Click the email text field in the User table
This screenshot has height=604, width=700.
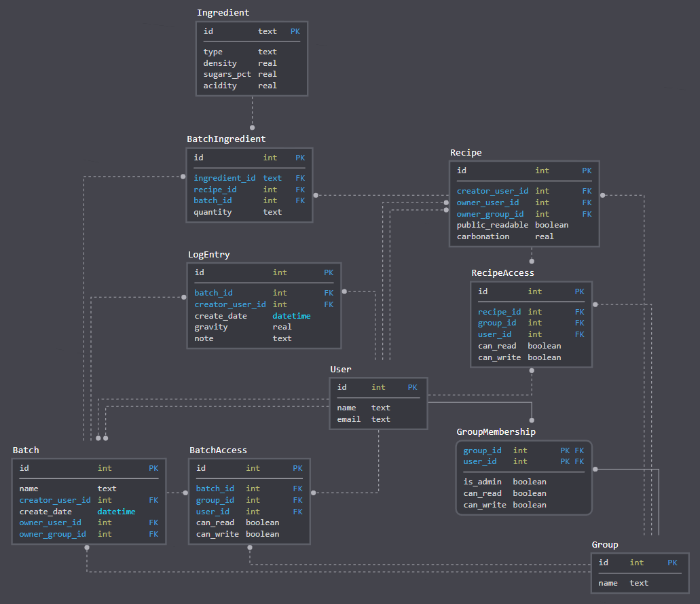[x=348, y=419]
